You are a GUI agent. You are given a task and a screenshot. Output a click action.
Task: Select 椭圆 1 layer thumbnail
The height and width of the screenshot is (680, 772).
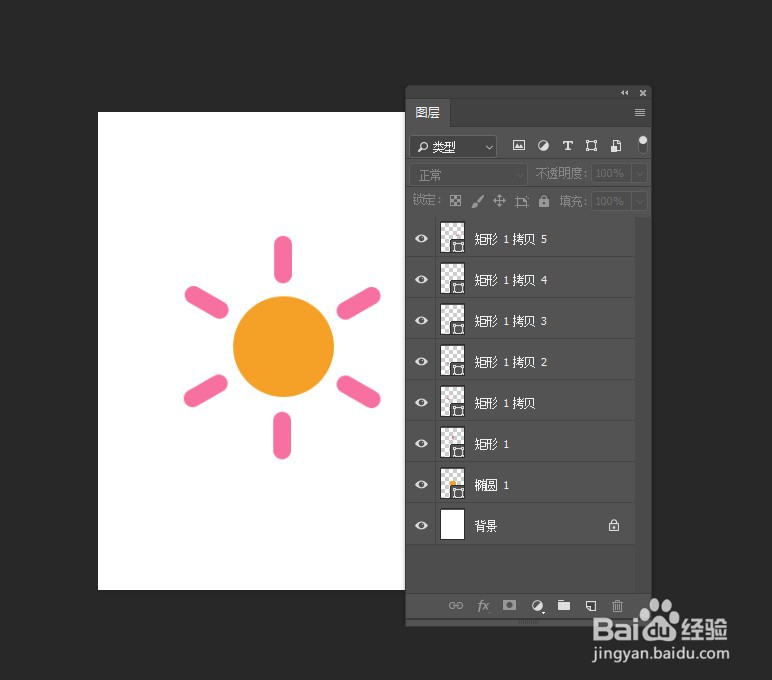(x=452, y=484)
